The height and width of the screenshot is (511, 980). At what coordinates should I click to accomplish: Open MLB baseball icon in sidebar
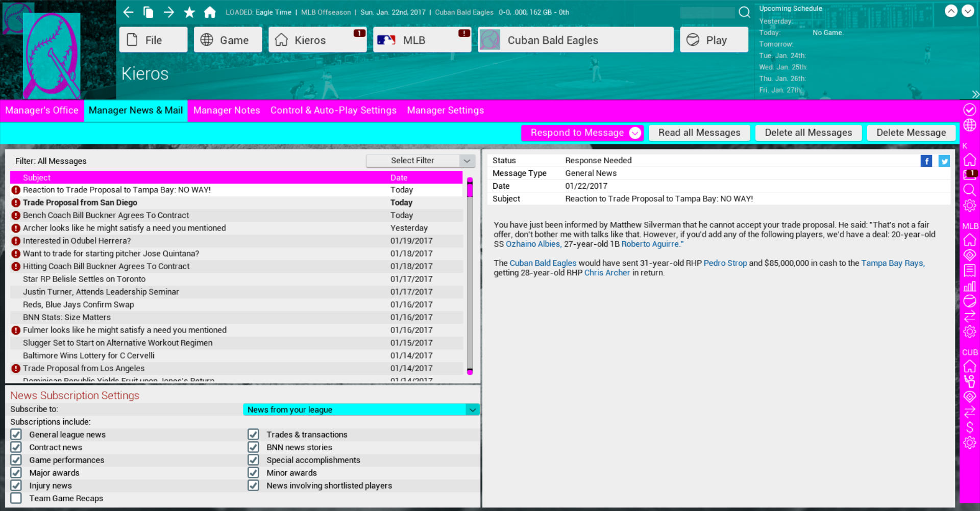point(970,301)
